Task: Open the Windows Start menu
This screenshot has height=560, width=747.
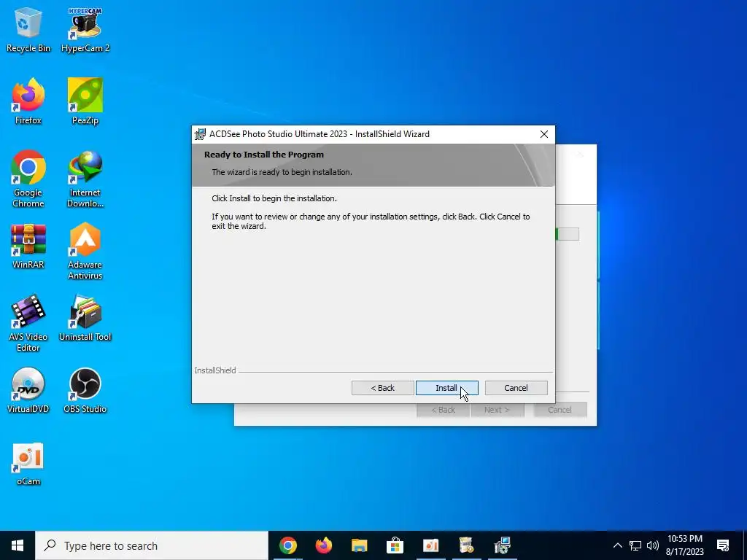Action: [x=18, y=545]
